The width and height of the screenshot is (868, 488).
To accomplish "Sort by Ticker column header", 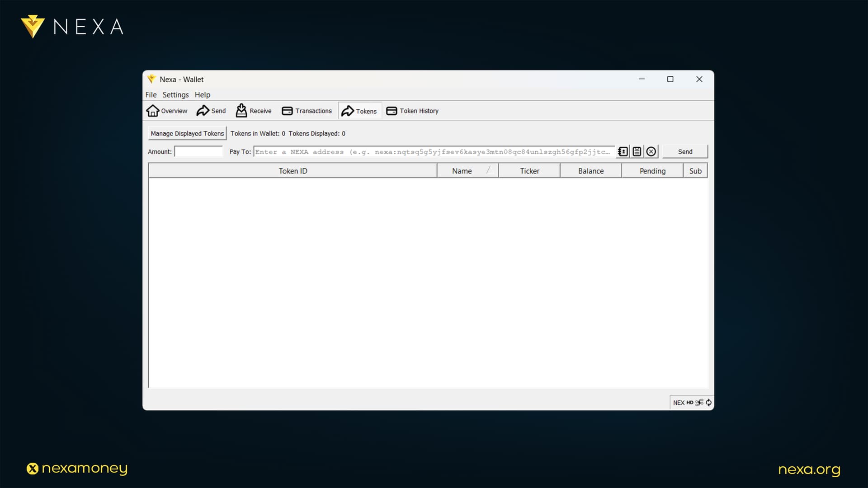I will click(529, 171).
